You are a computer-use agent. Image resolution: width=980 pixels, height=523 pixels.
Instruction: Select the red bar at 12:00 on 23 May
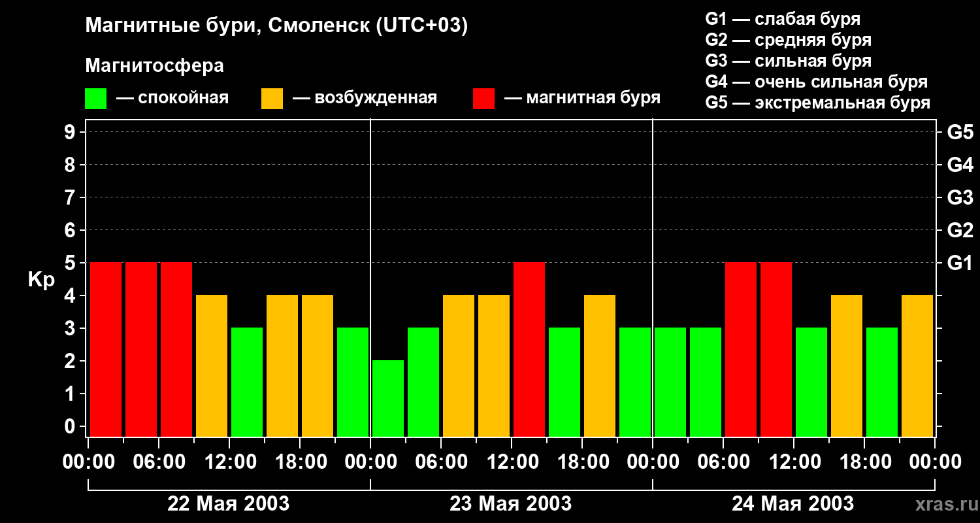529,349
